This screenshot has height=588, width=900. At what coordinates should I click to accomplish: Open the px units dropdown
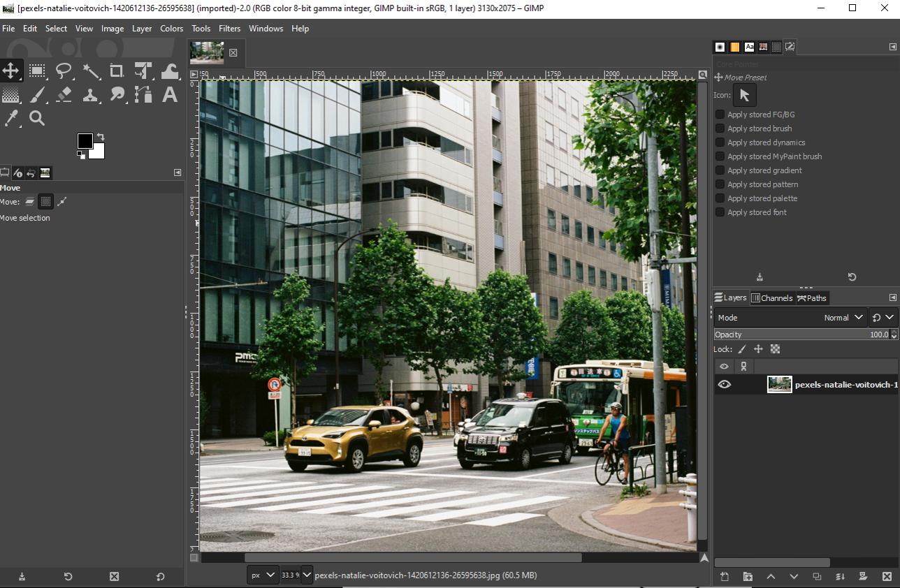point(263,575)
